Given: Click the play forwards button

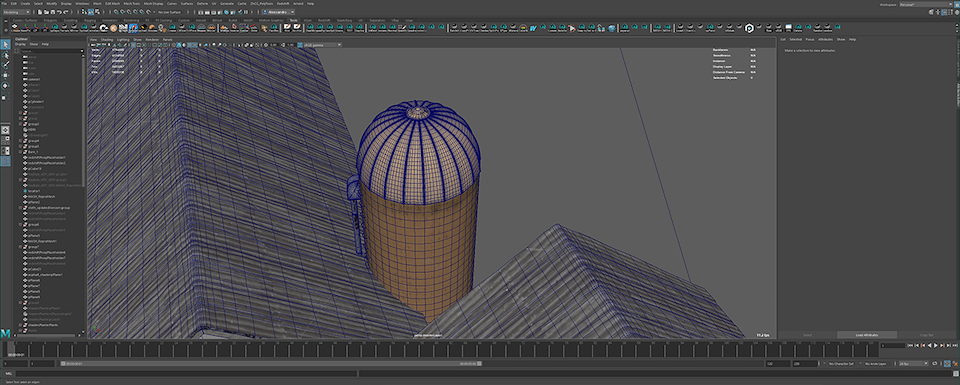Looking at the screenshot, I should tap(936, 346).
